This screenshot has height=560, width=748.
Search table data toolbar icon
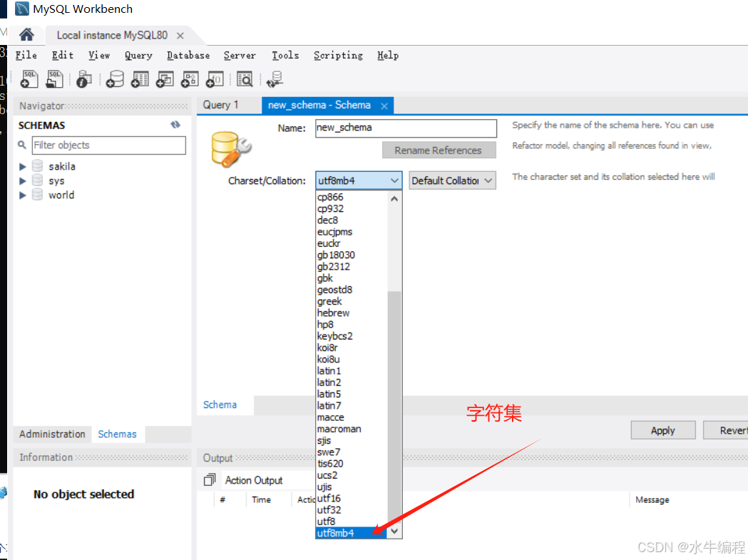click(245, 78)
